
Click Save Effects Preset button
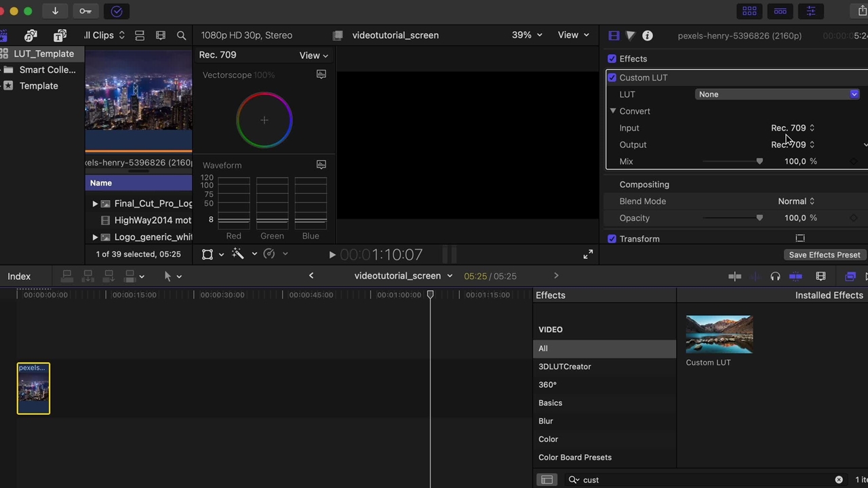(824, 255)
